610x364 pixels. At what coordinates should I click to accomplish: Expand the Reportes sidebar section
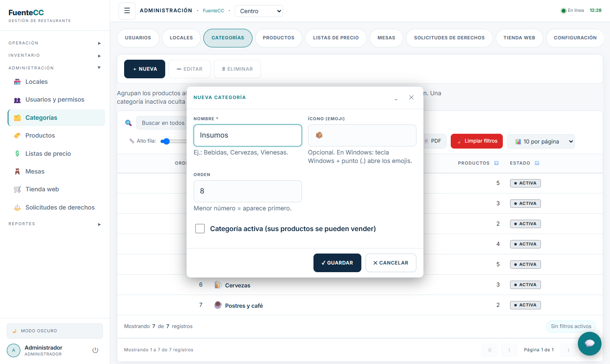click(55, 224)
